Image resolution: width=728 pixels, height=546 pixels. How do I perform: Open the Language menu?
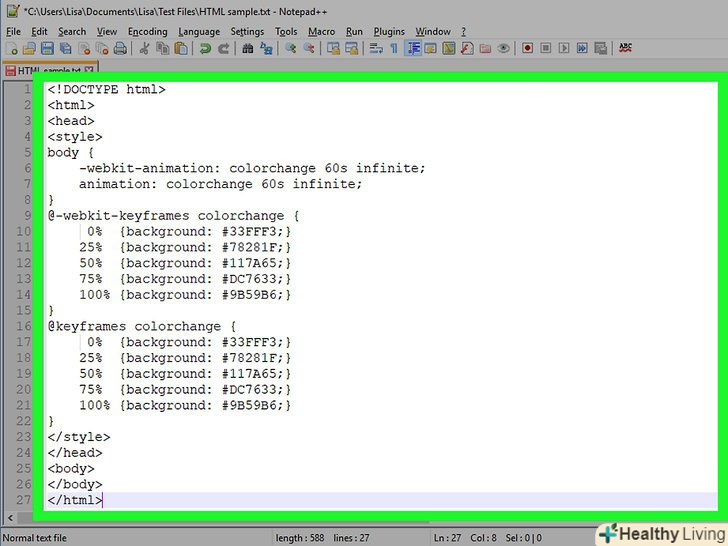click(x=199, y=31)
